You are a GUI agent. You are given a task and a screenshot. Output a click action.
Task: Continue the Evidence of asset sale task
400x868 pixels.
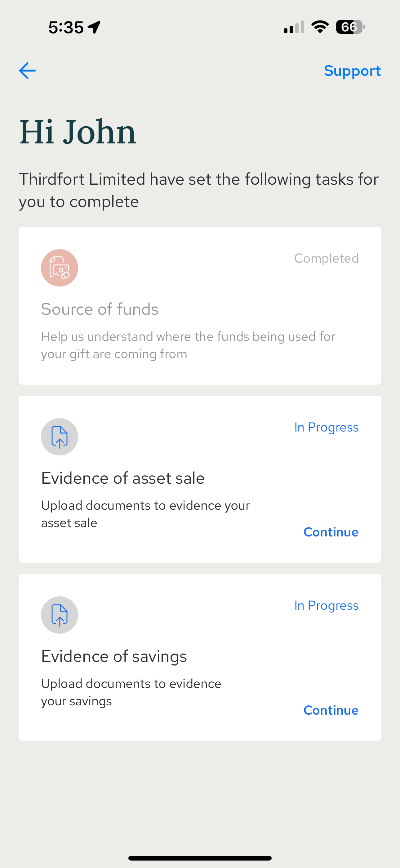point(331,532)
